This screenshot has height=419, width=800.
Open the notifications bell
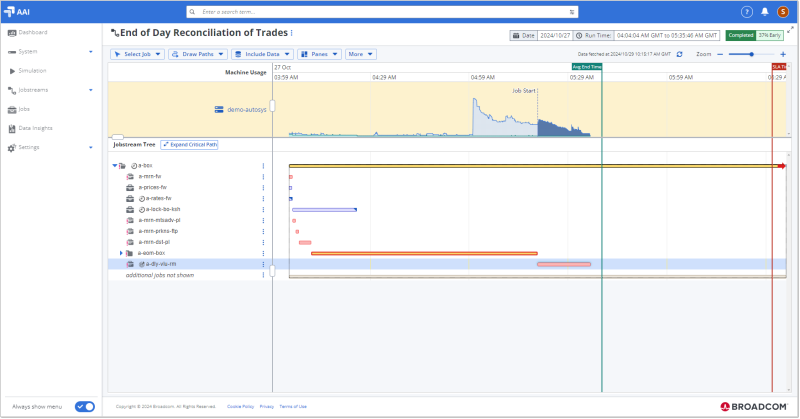pos(764,12)
